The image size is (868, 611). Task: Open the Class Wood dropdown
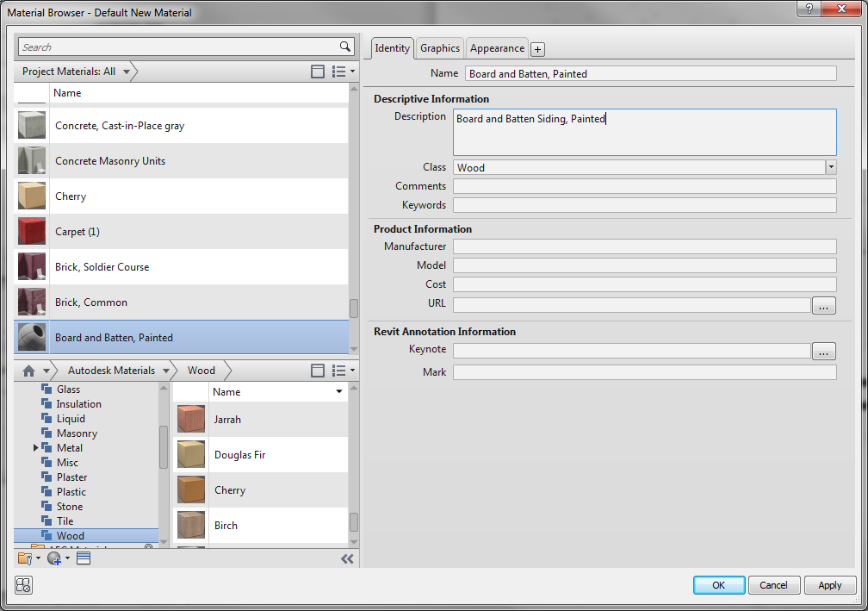click(x=831, y=167)
